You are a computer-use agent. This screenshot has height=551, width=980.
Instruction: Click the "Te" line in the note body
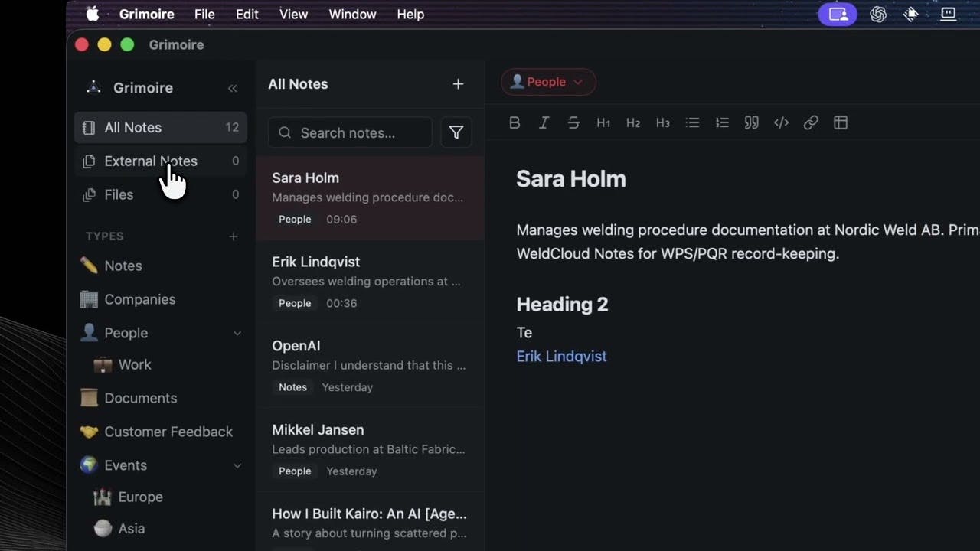click(524, 333)
